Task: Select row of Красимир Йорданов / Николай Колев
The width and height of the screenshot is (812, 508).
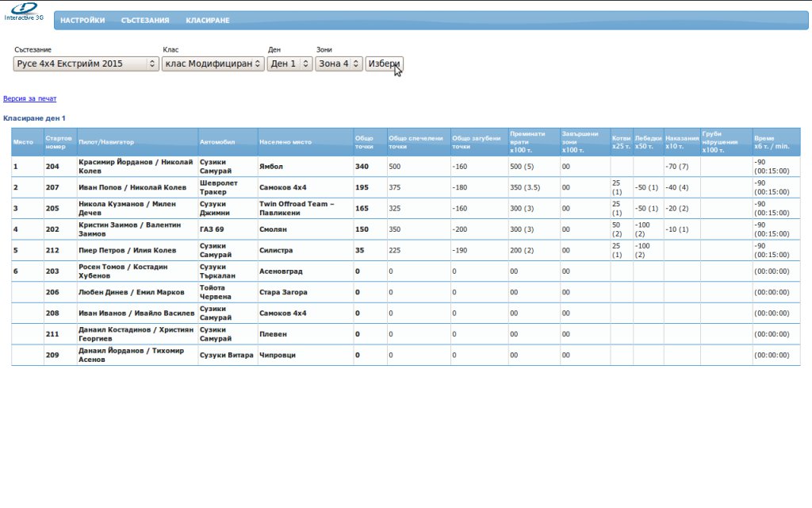Action: point(136,167)
